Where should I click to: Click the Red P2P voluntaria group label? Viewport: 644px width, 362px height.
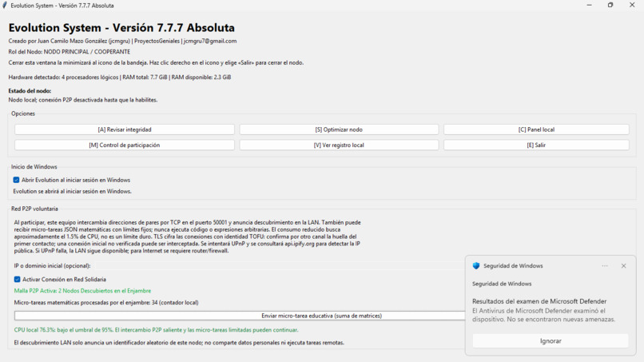coord(34,209)
